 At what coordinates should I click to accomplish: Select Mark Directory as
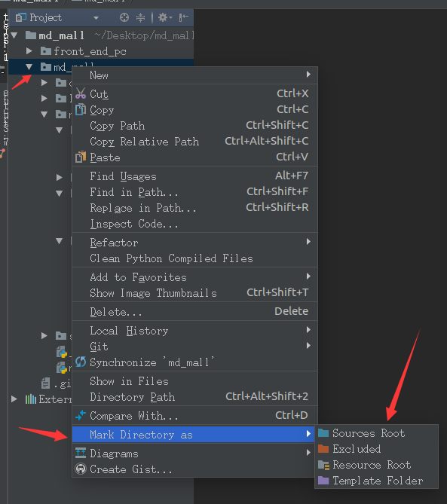(x=194, y=435)
